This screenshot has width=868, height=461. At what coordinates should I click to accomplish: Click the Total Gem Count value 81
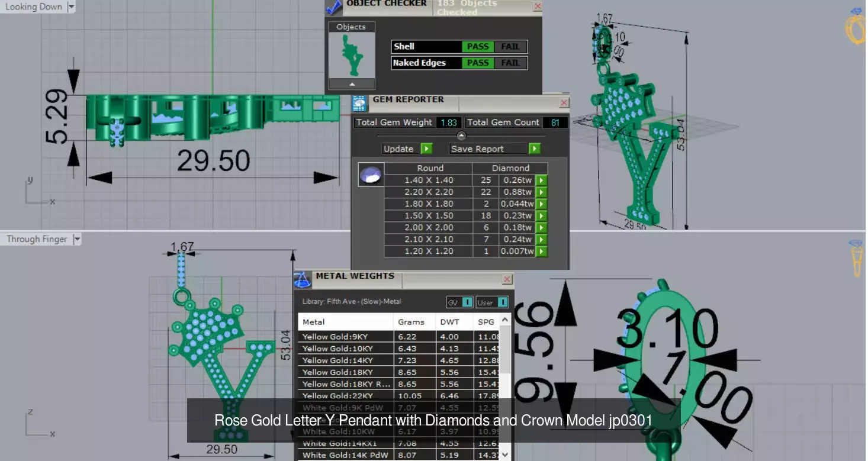pyautogui.click(x=555, y=122)
